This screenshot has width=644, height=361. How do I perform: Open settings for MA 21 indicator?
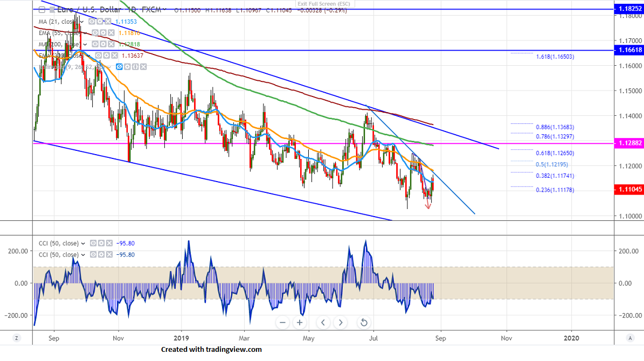(99, 21)
